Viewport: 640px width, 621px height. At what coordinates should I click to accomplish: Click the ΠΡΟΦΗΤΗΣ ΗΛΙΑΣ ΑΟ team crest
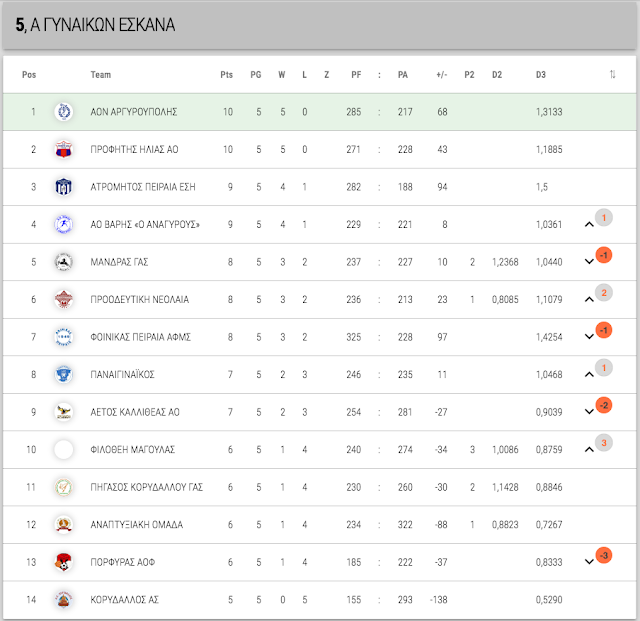click(x=64, y=149)
